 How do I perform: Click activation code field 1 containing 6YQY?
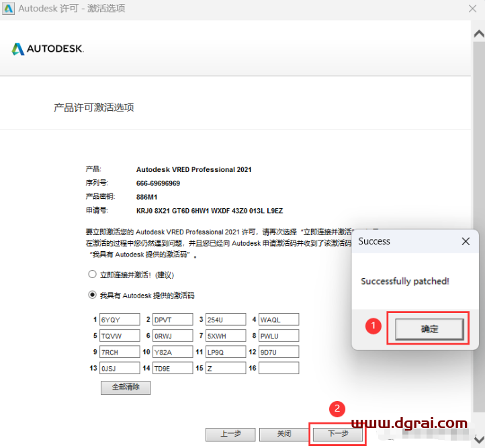119,319
